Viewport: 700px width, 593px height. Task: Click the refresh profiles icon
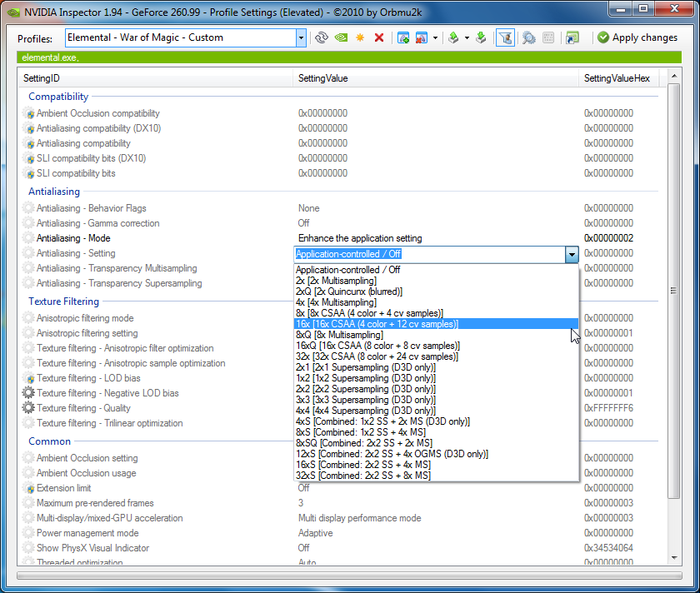pyautogui.click(x=322, y=37)
